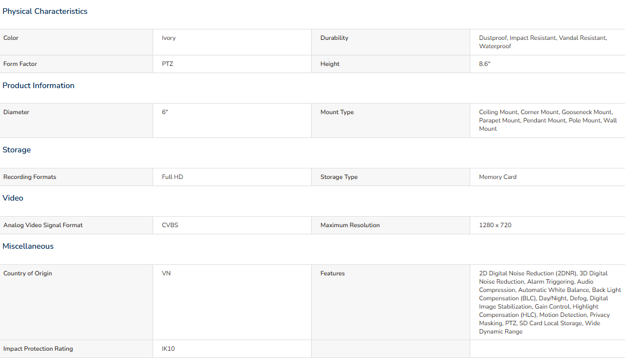Click the VN country of origin value
Image resolution: width=625 pixels, height=364 pixels.
166,273
